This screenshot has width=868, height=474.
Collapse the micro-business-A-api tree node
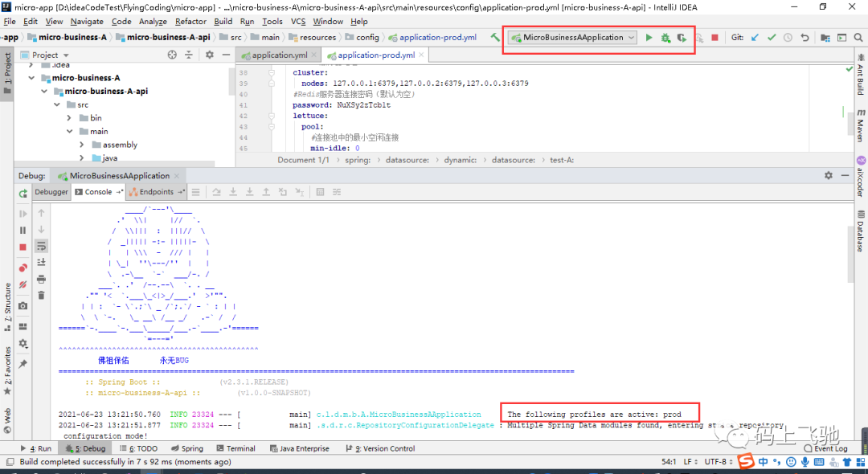[x=44, y=92]
